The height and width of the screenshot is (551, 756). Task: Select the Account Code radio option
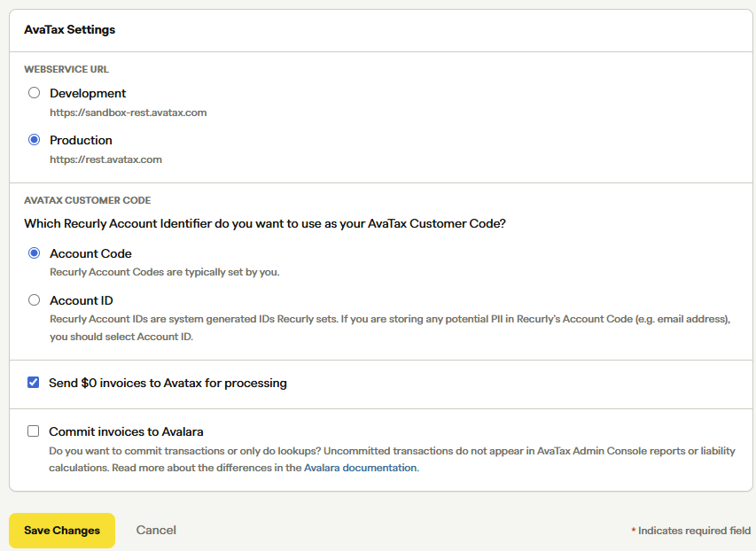34,253
